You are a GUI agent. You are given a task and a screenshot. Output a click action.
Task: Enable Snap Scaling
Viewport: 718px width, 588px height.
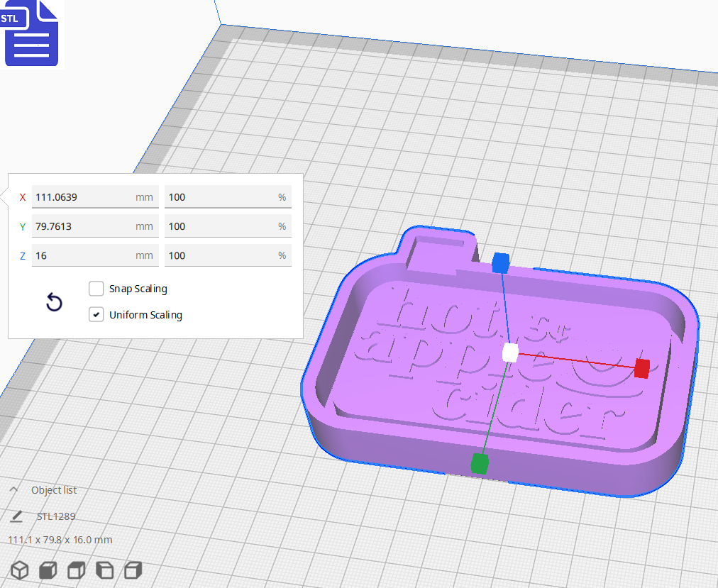tap(96, 289)
